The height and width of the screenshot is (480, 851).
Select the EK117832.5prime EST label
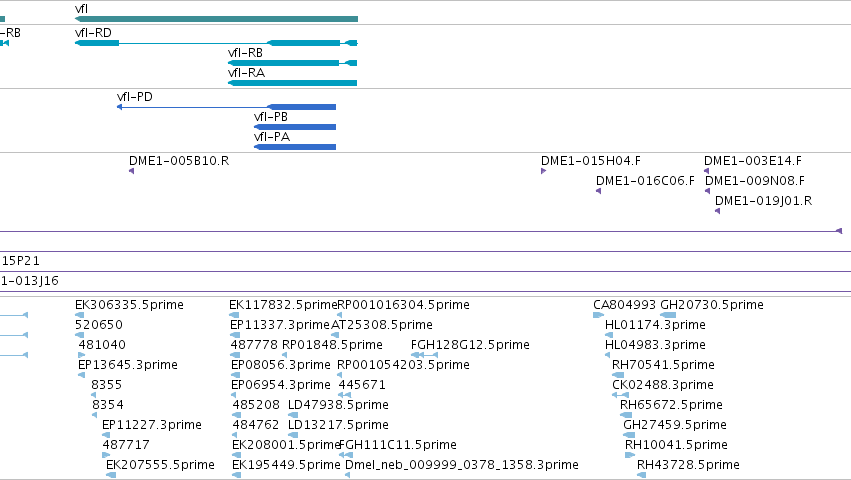pyautogui.click(x=283, y=305)
